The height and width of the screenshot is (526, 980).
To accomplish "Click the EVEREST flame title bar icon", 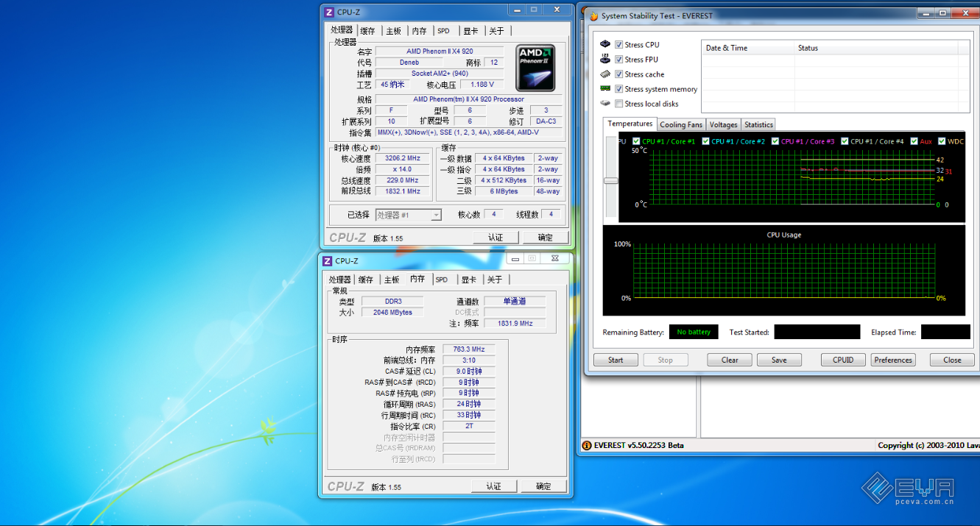I will click(593, 16).
